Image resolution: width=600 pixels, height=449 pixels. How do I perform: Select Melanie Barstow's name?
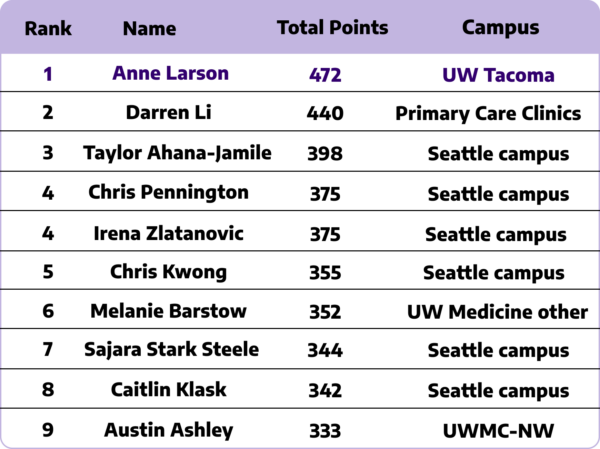tap(167, 311)
